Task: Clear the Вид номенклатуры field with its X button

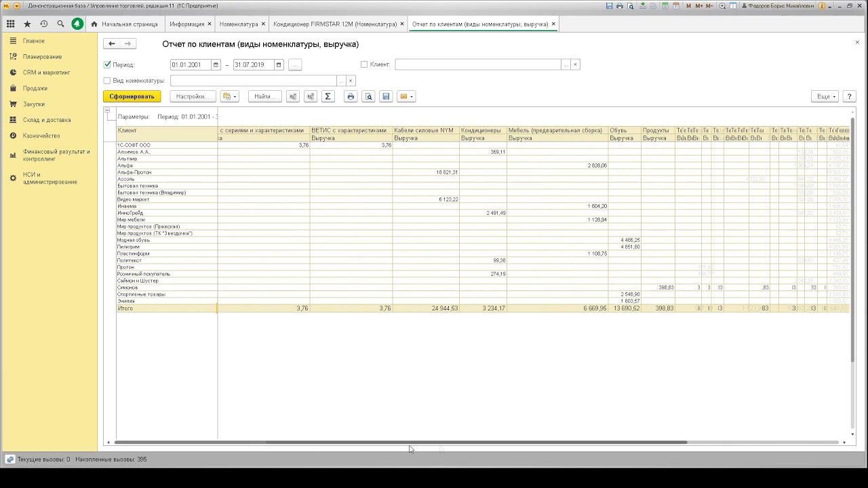Action: [x=351, y=81]
